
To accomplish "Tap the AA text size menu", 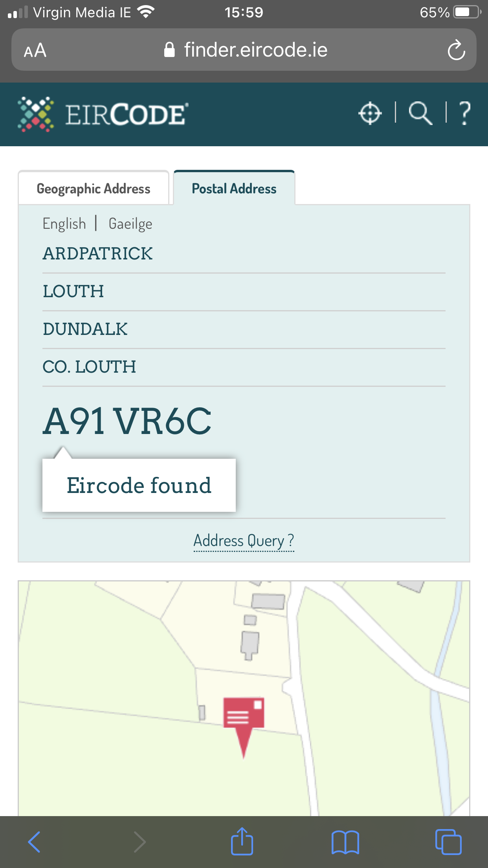I will tap(35, 50).
